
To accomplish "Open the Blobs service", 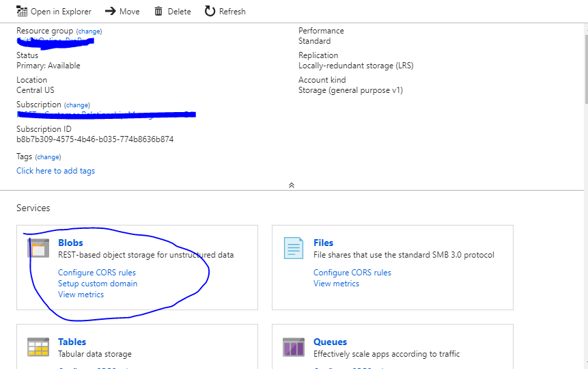I will coord(70,243).
